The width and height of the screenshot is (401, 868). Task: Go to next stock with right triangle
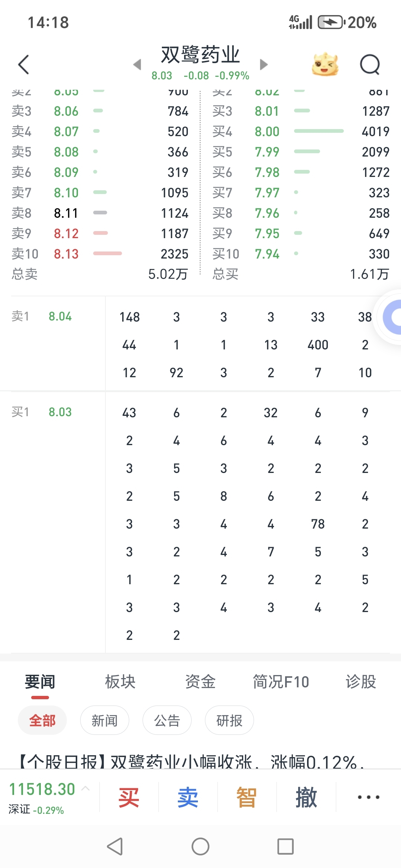pos(264,64)
